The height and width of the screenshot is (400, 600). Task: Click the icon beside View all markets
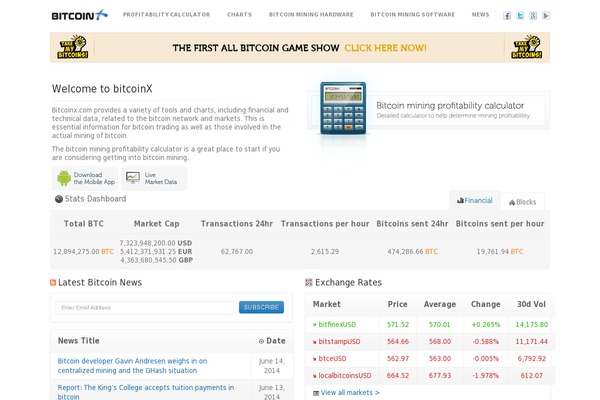316,393
